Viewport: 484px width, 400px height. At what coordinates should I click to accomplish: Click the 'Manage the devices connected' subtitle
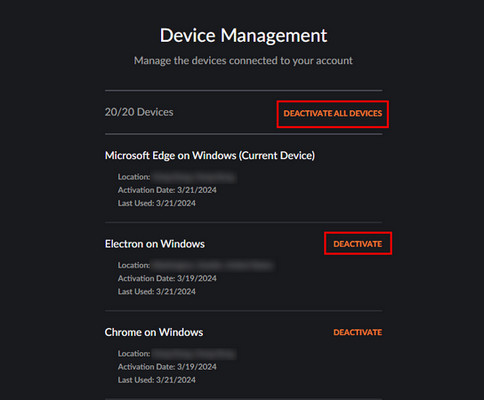243,61
